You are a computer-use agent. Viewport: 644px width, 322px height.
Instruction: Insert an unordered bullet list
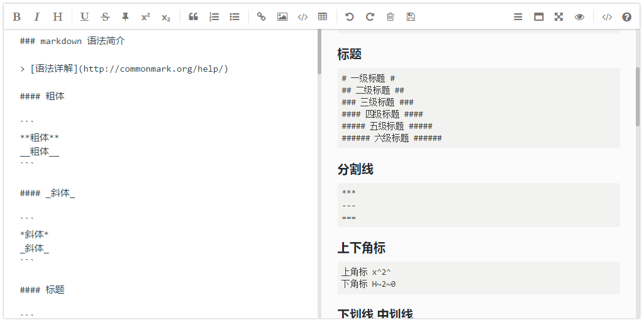click(x=235, y=17)
